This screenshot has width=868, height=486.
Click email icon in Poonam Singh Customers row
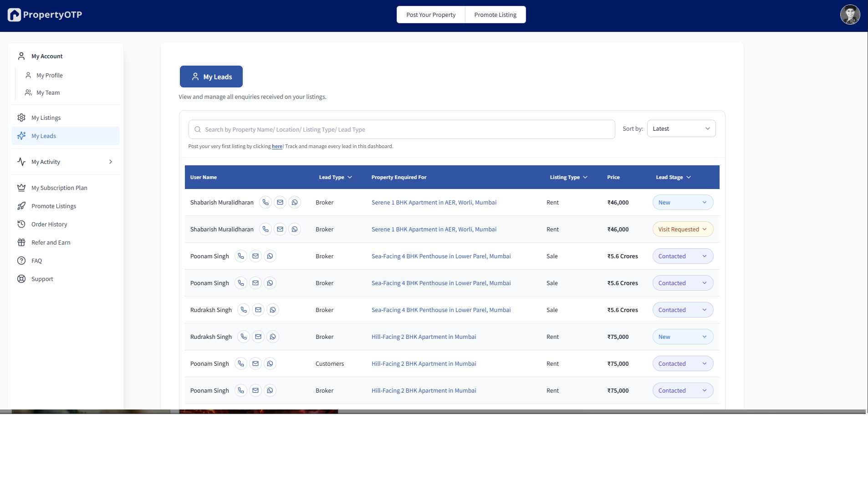tap(255, 363)
